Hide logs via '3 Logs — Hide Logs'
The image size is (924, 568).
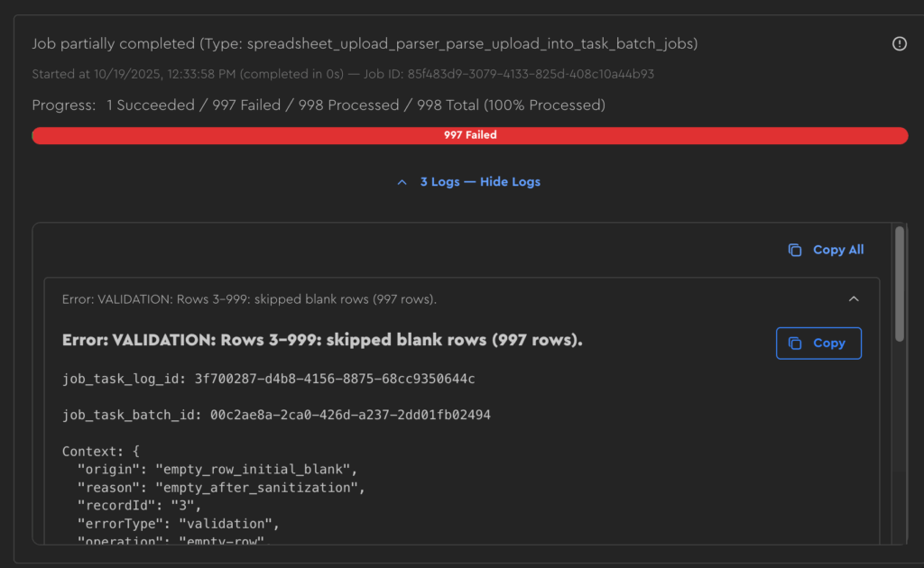480,182
